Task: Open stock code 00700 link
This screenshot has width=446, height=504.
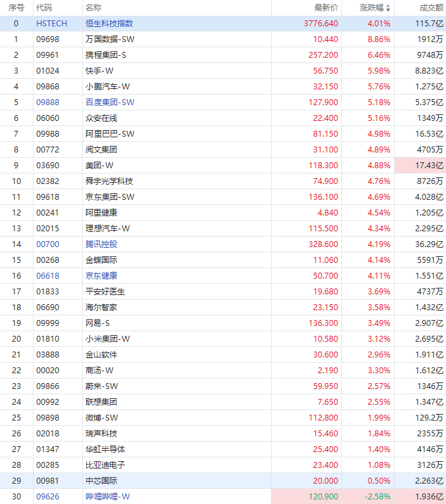Action: click(47, 244)
